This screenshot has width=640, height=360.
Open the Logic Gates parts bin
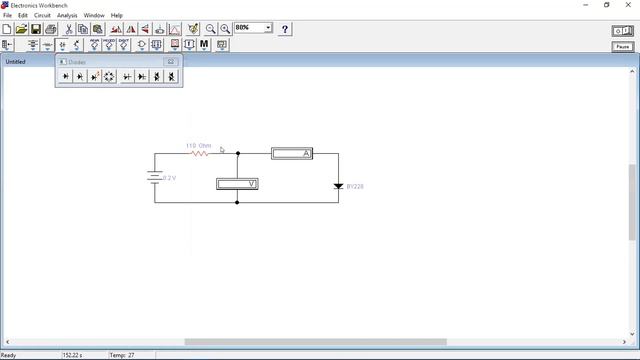click(141, 45)
